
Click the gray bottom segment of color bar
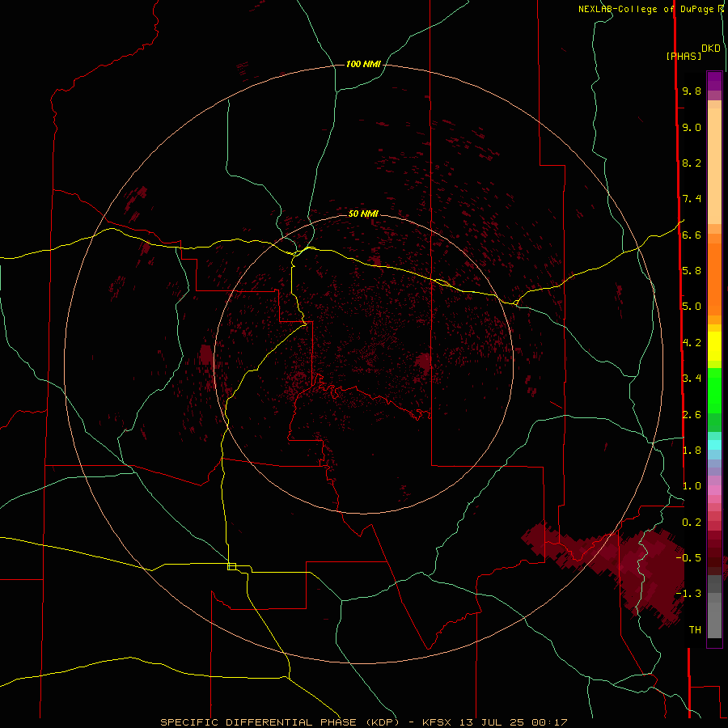714,620
